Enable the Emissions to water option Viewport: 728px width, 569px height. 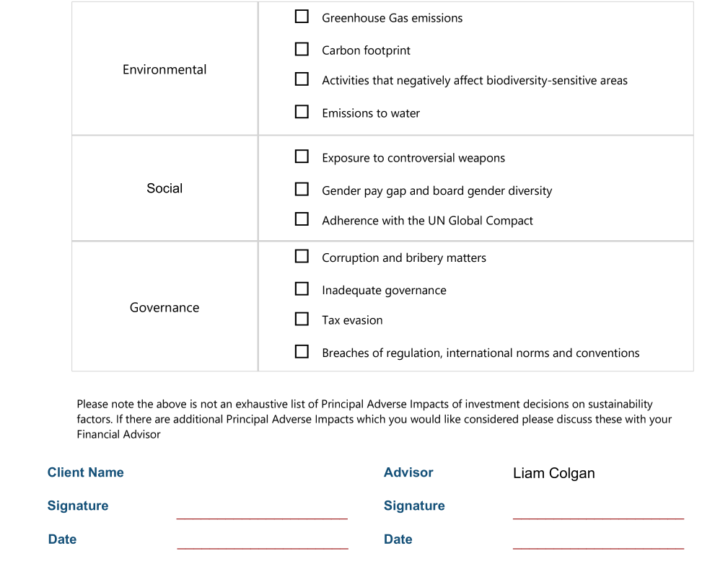pos(302,112)
